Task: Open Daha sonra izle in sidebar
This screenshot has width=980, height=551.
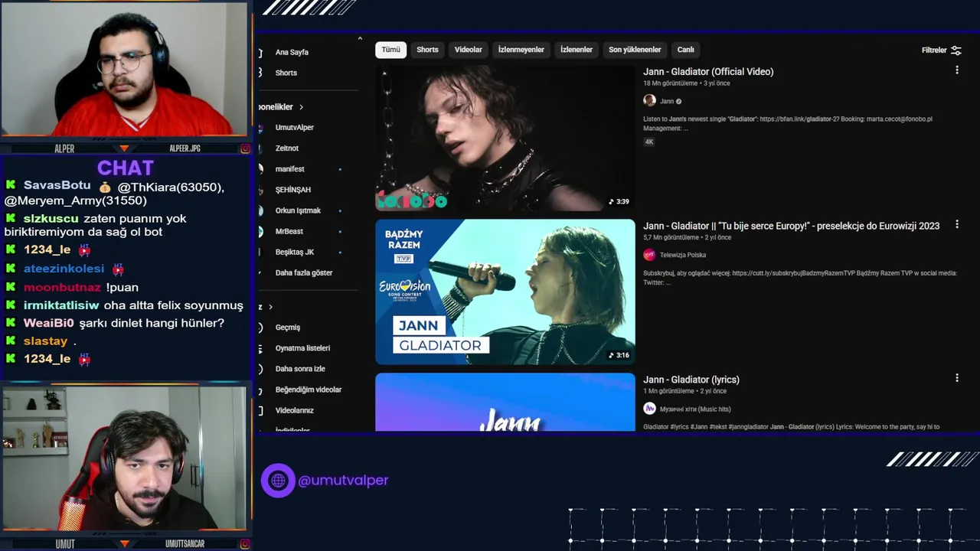Action: click(300, 369)
